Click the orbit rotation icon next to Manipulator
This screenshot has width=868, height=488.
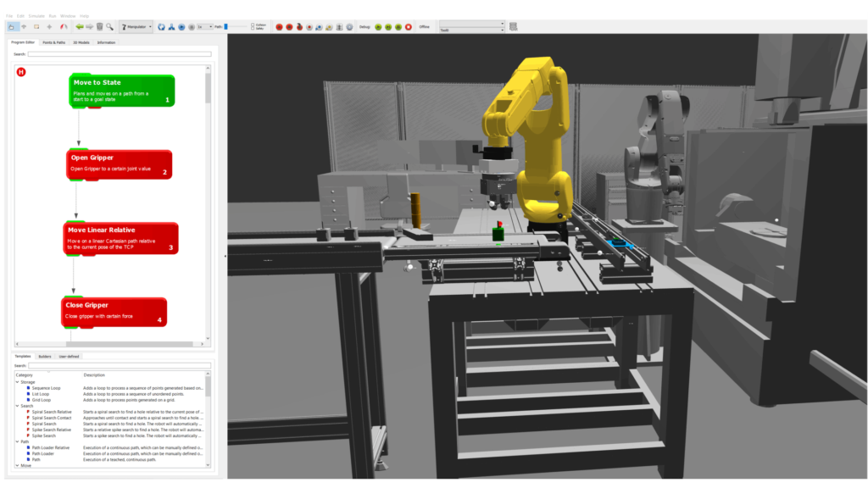tap(161, 26)
